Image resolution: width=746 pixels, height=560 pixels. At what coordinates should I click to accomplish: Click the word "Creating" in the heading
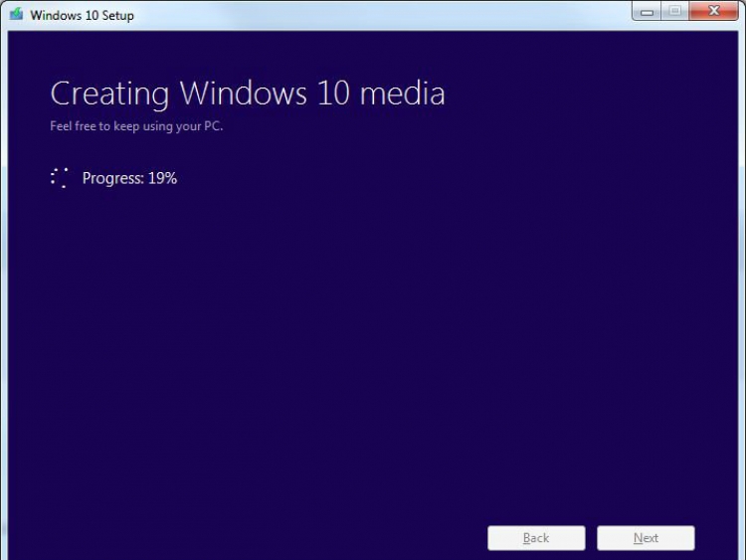click(109, 93)
